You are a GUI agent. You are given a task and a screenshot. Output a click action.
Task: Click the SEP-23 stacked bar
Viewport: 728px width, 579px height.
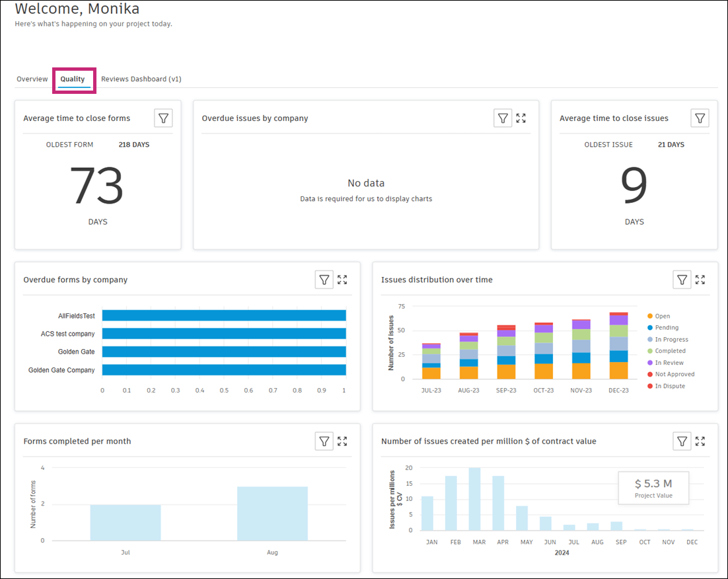pyautogui.click(x=506, y=352)
